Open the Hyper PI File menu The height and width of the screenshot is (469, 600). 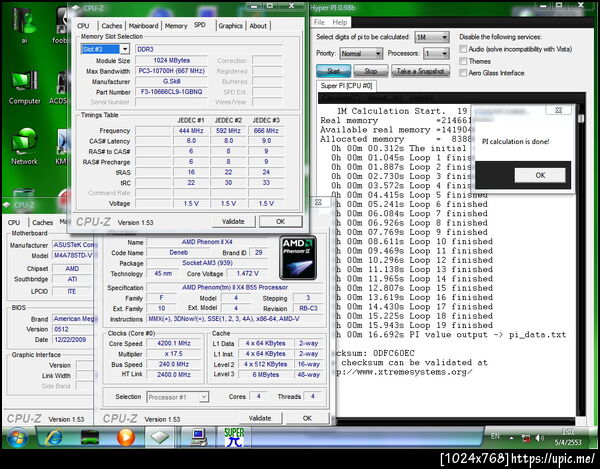(x=319, y=22)
